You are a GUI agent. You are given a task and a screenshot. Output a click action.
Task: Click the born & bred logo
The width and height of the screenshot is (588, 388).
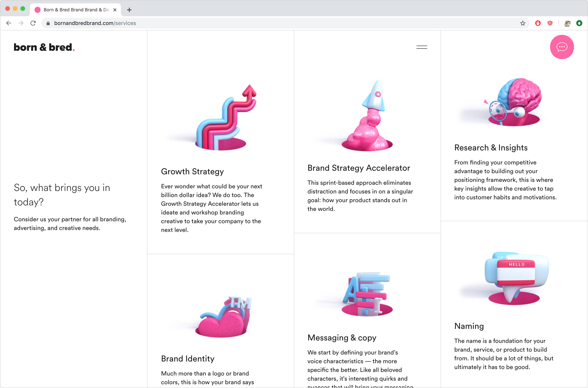(x=44, y=47)
